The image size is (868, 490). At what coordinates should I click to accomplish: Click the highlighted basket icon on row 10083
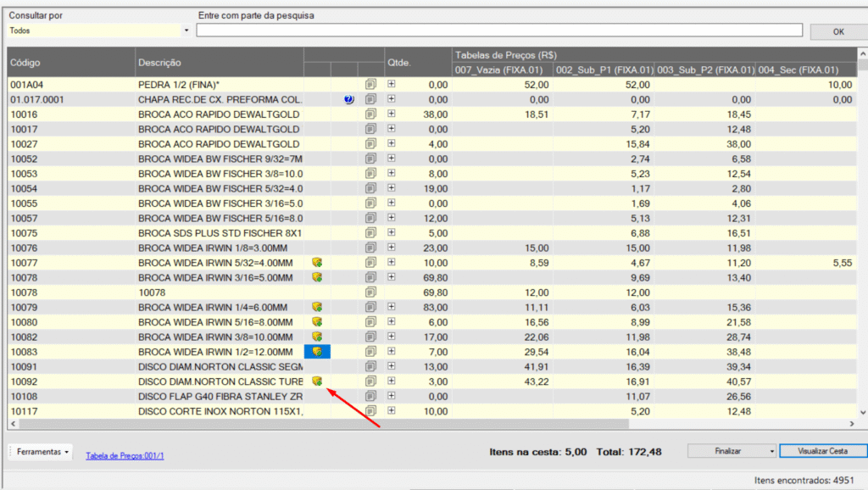click(x=317, y=351)
